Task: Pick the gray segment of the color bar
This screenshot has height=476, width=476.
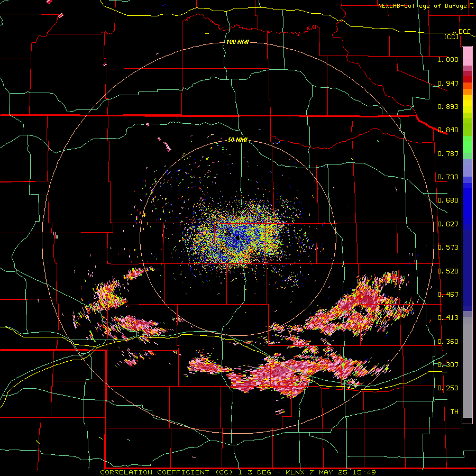Action: point(467,368)
